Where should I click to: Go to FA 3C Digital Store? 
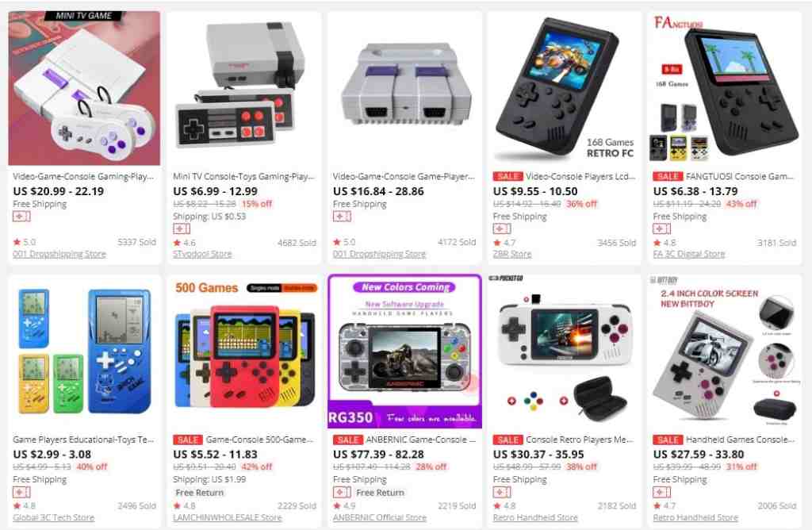[689, 254]
